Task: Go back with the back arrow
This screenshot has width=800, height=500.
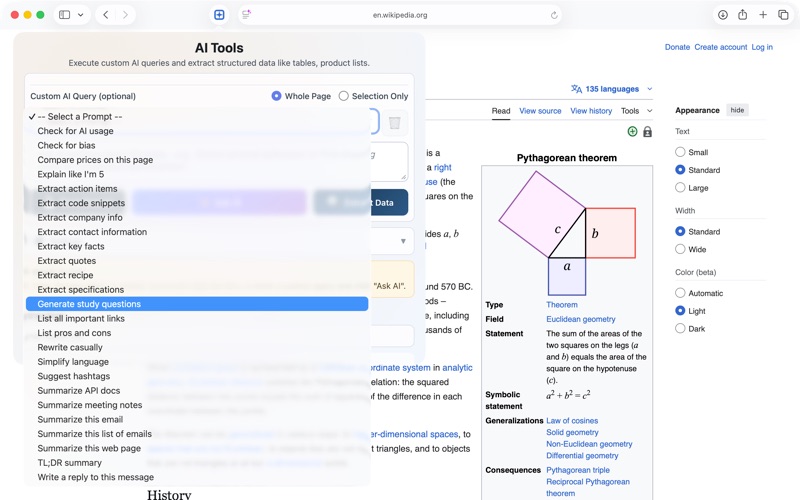Action: pos(106,15)
